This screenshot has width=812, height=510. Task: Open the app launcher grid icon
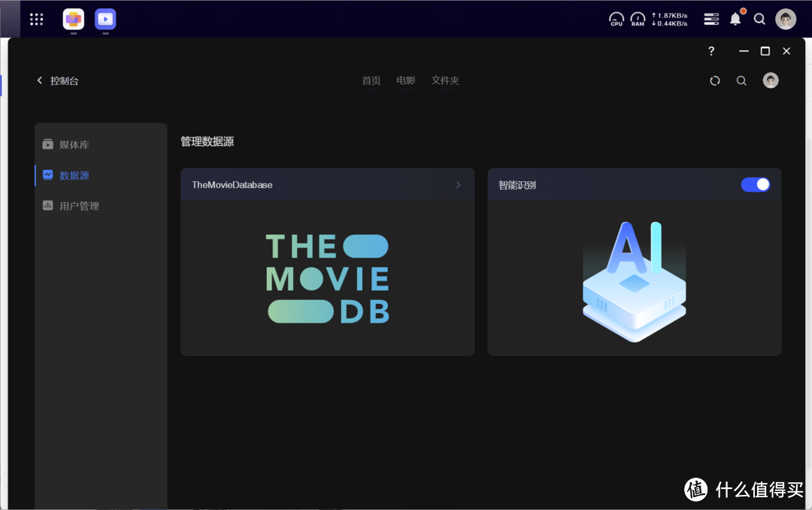coord(36,20)
